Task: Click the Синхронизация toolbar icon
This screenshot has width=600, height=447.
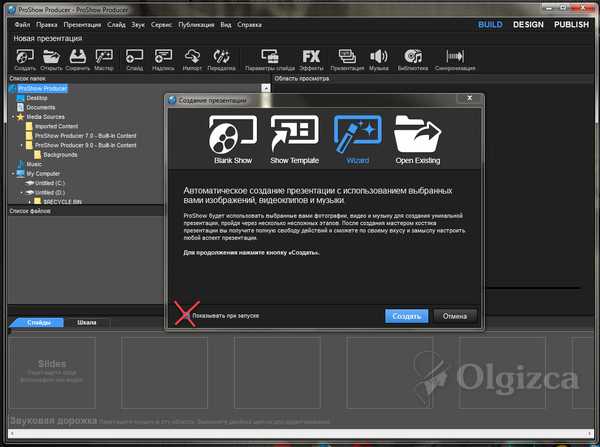Action: point(455,60)
